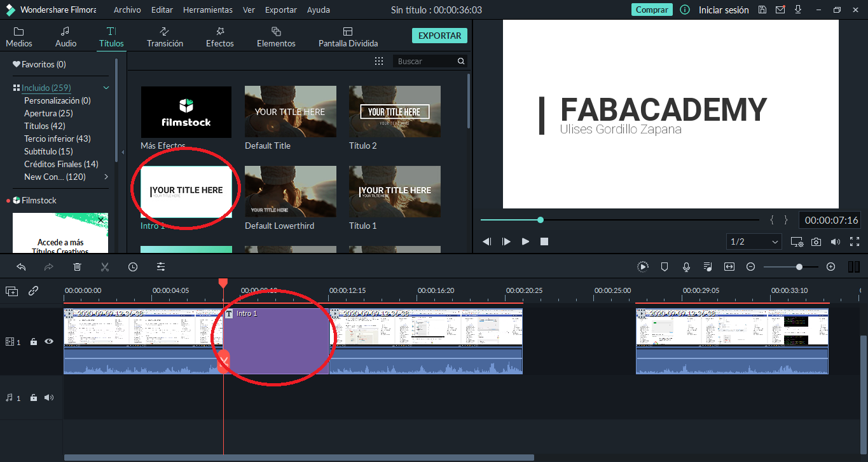Add a marker with the shield icon
Screen dimensions: 868x462
[x=665, y=267]
